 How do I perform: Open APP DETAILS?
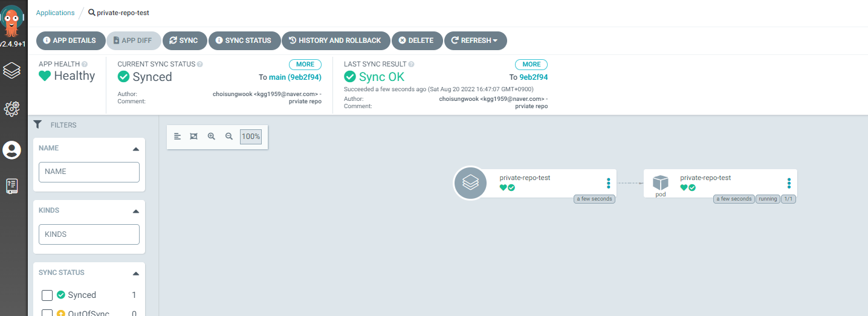point(71,40)
